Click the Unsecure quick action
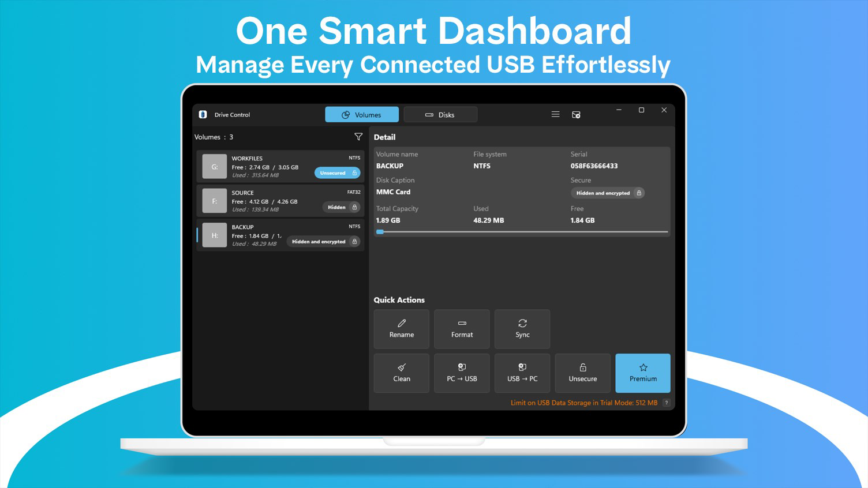Screen dimensions: 868x488 (583, 373)
